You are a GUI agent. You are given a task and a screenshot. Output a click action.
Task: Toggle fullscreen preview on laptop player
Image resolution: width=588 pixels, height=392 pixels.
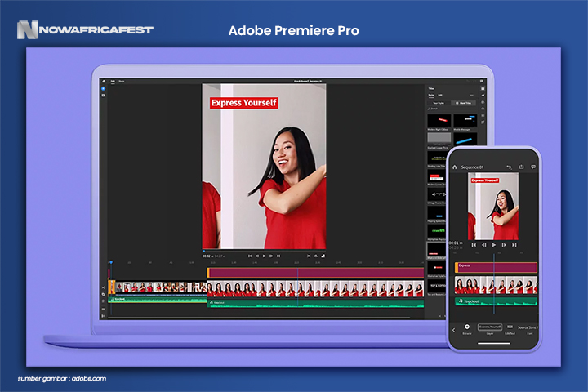(309, 256)
